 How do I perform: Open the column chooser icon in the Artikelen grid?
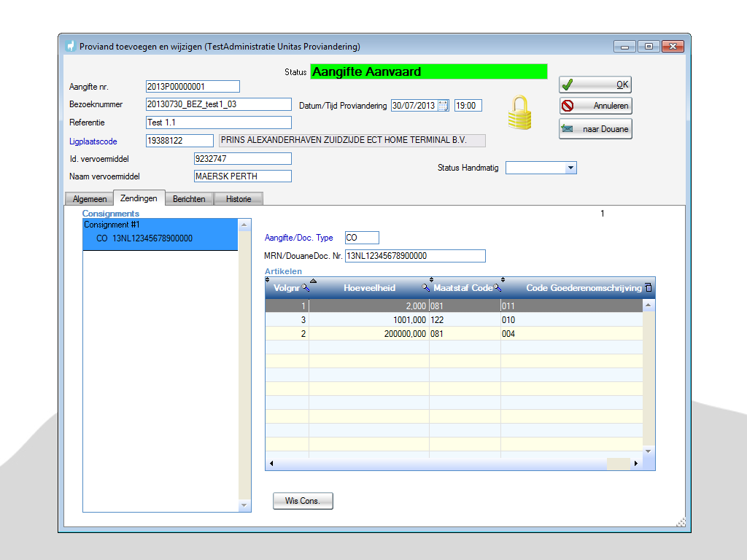point(649,287)
